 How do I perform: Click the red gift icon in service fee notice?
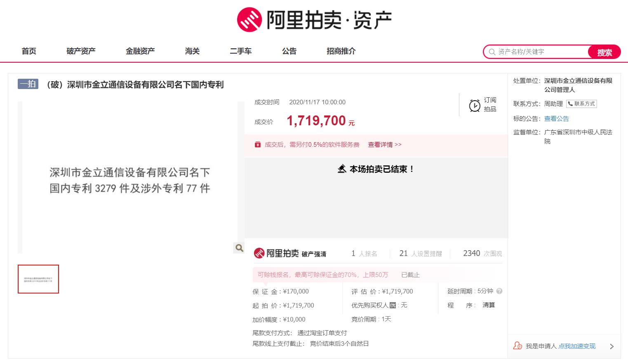258,145
